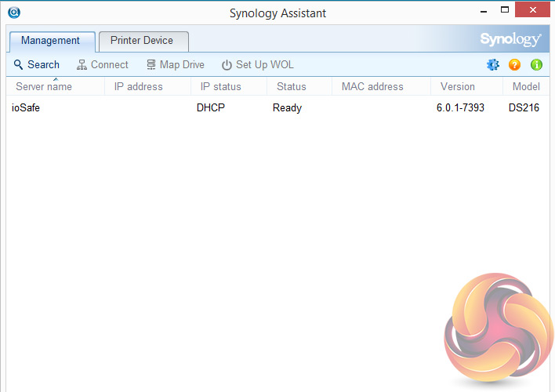This screenshot has height=392, width=555.
Task: Click the Synology Assistant title bar icon
Action: (14, 13)
